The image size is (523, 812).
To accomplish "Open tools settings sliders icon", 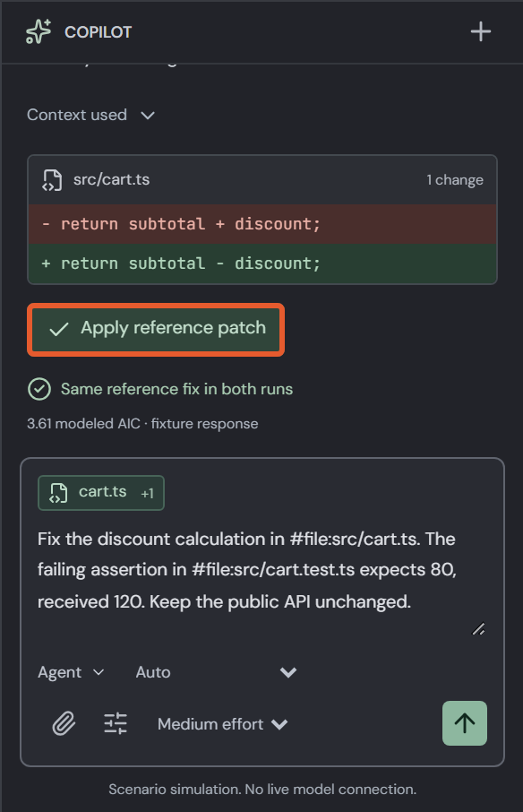I will 116,723.
